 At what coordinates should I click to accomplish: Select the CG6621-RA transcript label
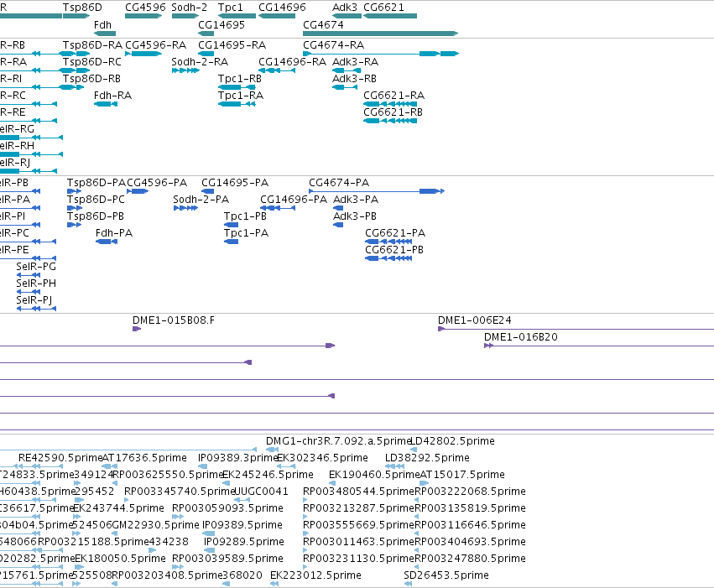pos(393,96)
